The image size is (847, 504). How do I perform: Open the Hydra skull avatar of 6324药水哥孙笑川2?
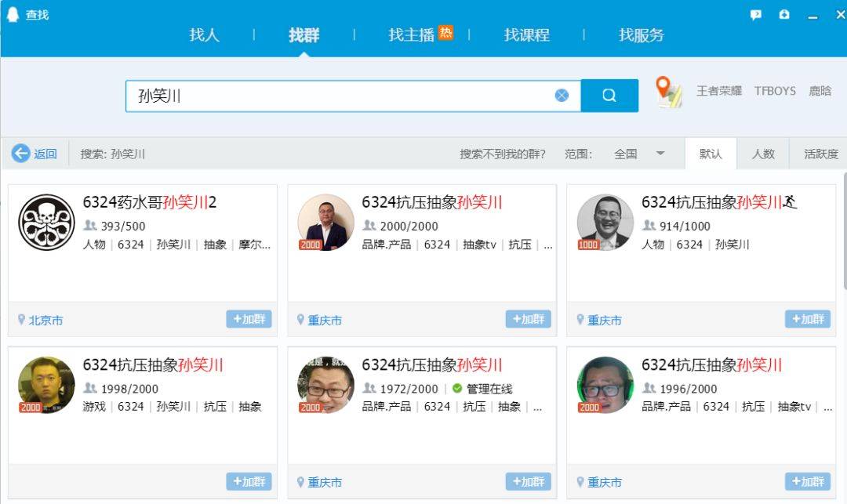46,223
